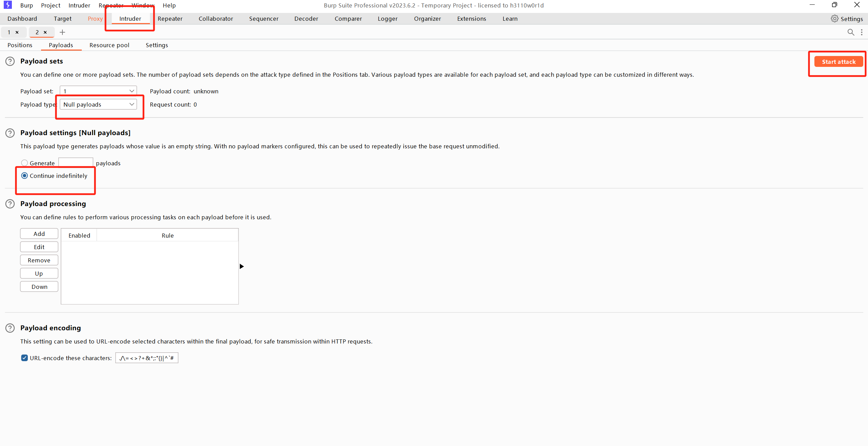Close Intruder attack tab 2
This screenshot has height=446, width=868.
(45, 32)
